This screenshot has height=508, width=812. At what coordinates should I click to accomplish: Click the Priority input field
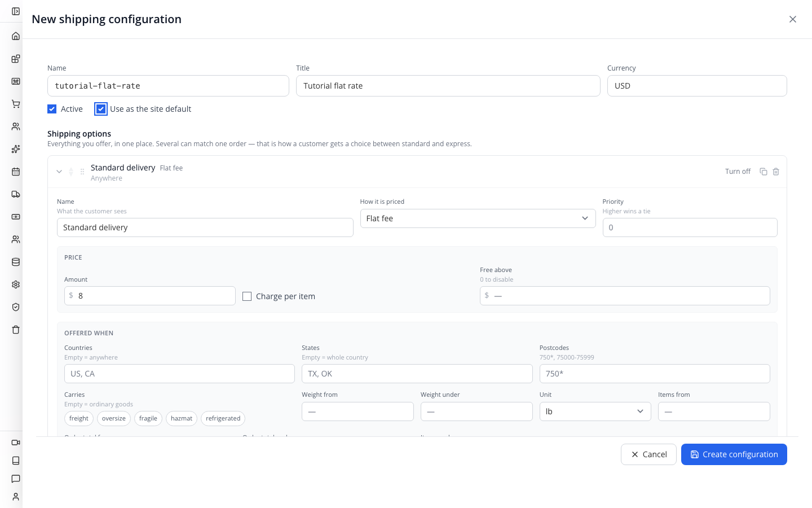pos(690,227)
